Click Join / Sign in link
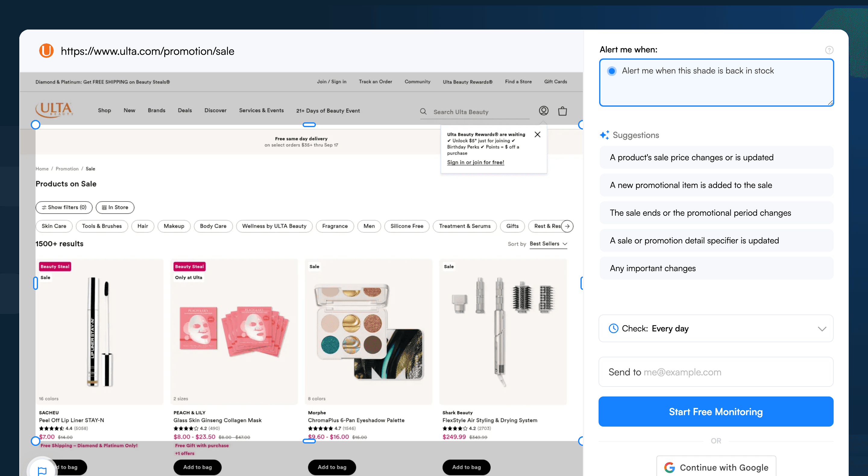The height and width of the screenshot is (476, 868). (332, 82)
